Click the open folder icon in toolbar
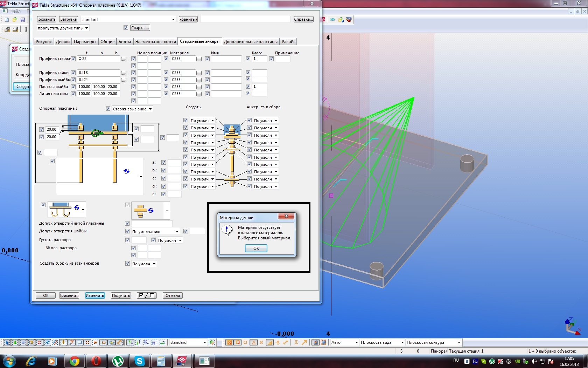588x368 pixels. (15, 20)
